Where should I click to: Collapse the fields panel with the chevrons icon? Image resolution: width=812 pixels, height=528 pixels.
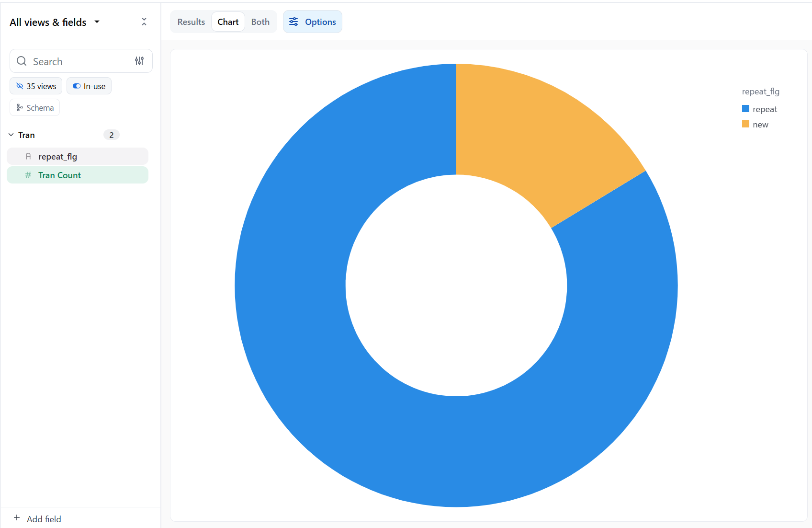click(144, 22)
